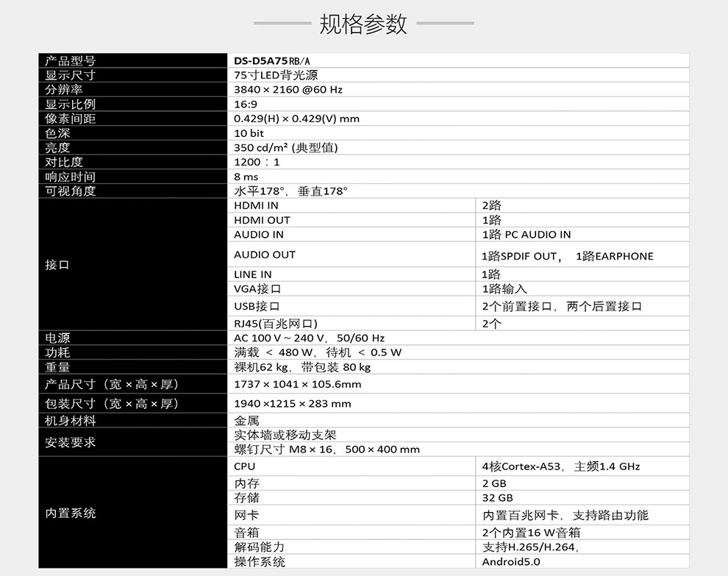
Task: Click the 2个前置接口, 两个后置接口 value
Action: click(562, 306)
